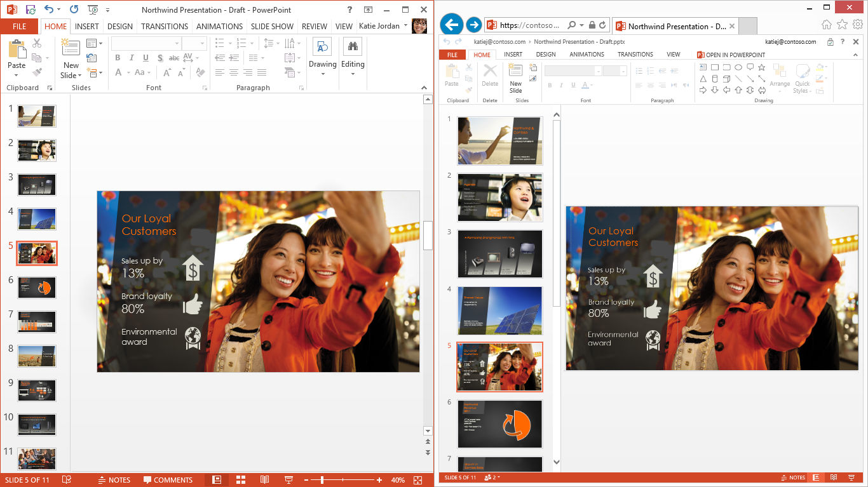Image resolution: width=868 pixels, height=487 pixels.
Task: Toggle the COMMENTS pane in the status bar
Action: point(168,480)
